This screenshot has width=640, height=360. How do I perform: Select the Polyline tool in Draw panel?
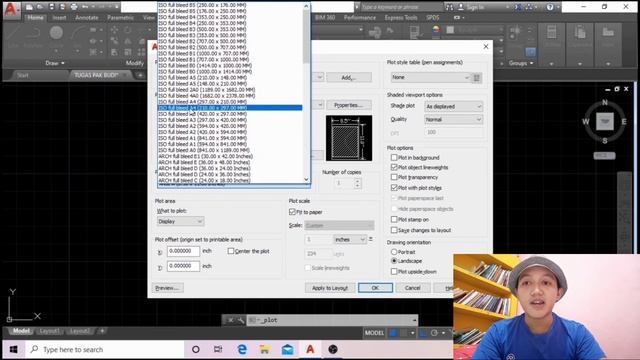tap(33, 33)
